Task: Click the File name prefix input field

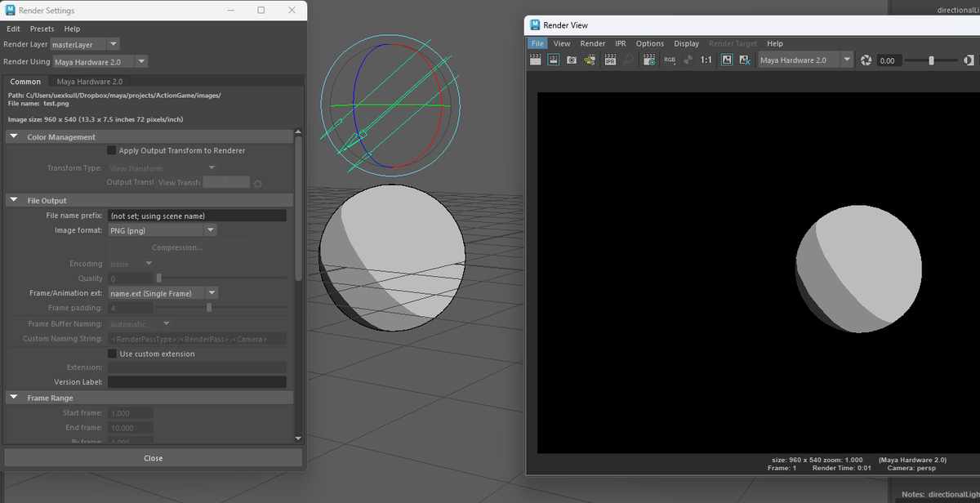Action: [197, 216]
